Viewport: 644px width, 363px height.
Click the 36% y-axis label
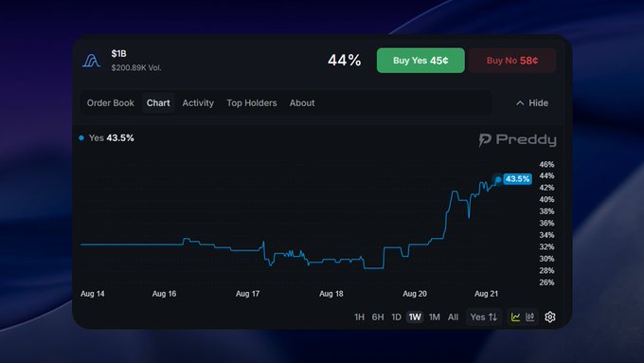click(x=546, y=224)
